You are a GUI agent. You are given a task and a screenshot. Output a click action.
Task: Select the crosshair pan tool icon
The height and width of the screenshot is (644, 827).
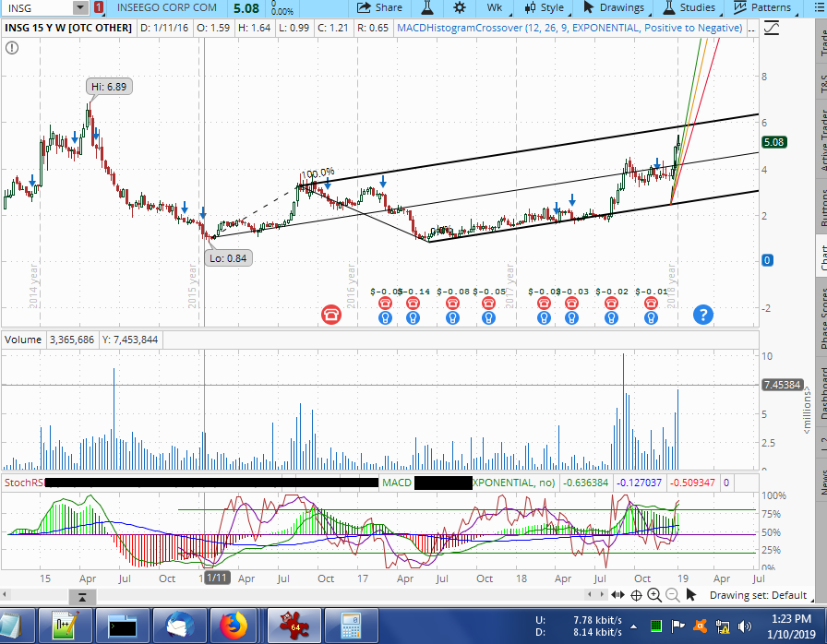pos(636,595)
